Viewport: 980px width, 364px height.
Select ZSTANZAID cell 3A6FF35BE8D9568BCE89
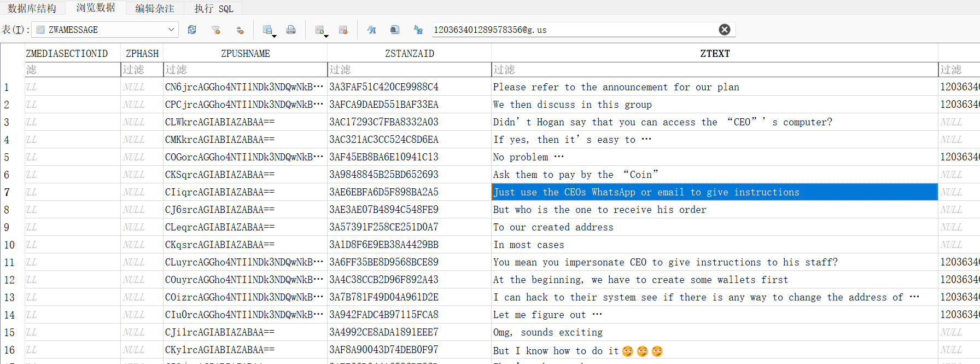[410, 262]
